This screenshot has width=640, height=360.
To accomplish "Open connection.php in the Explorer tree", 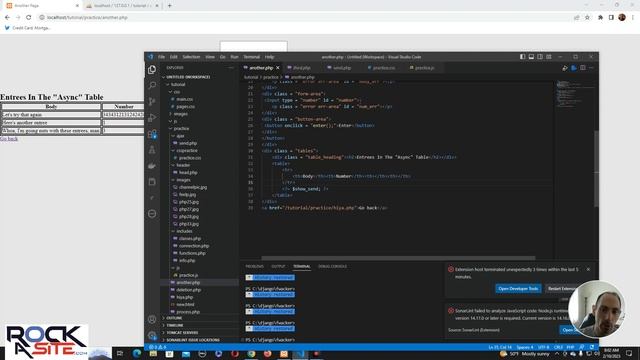I will point(194,246).
